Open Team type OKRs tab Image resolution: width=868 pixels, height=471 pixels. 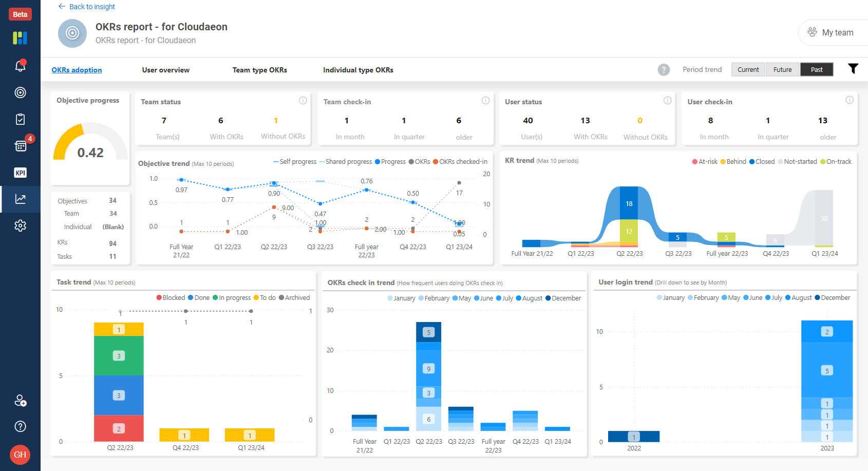[x=259, y=70]
